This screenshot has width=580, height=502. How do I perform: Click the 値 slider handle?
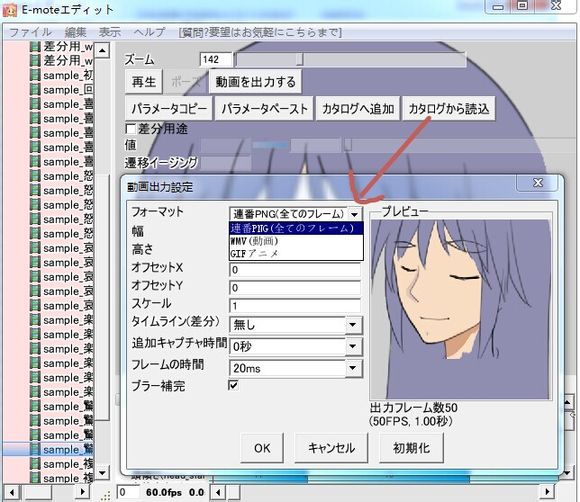pos(348,144)
